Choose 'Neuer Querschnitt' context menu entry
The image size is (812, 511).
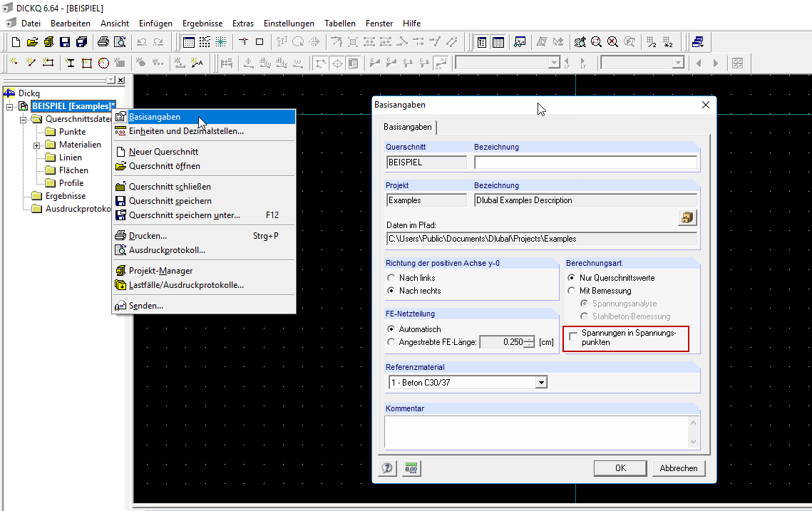(204, 152)
